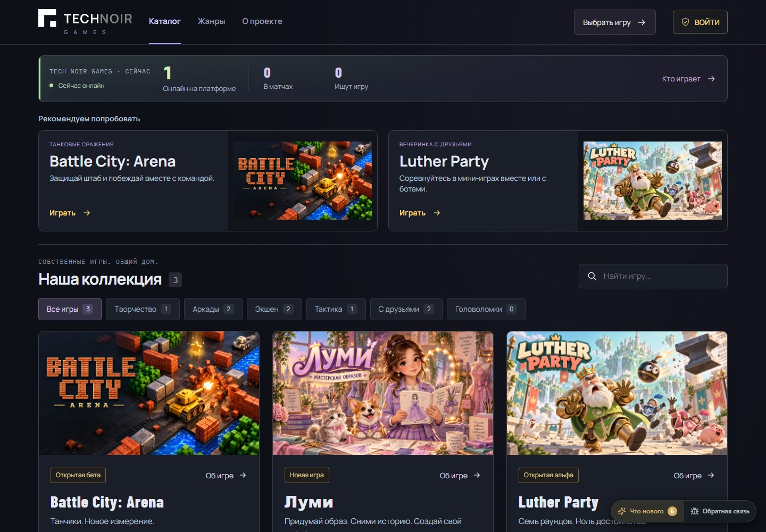Select the Аркады filter
This screenshot has height=532, width=766.
[213, 309]
